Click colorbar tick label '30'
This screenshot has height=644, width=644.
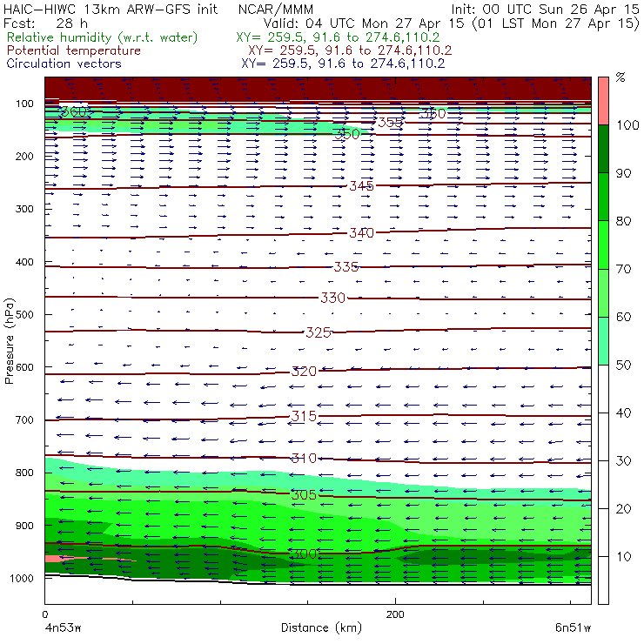pos(623,461)
